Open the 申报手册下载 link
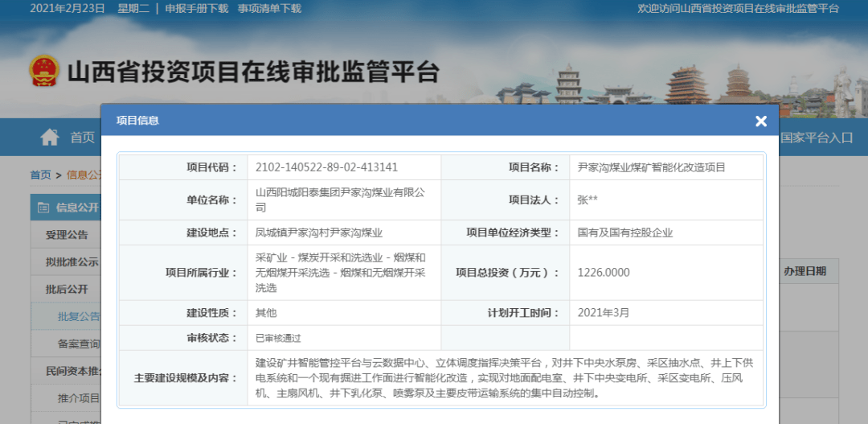 click(196, 8)
